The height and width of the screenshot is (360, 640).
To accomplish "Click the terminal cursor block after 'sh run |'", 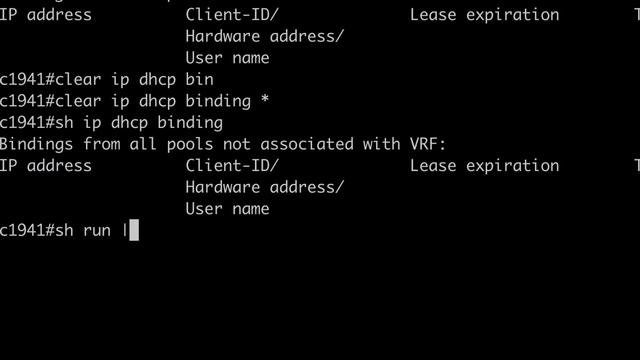I will [134, 230].
